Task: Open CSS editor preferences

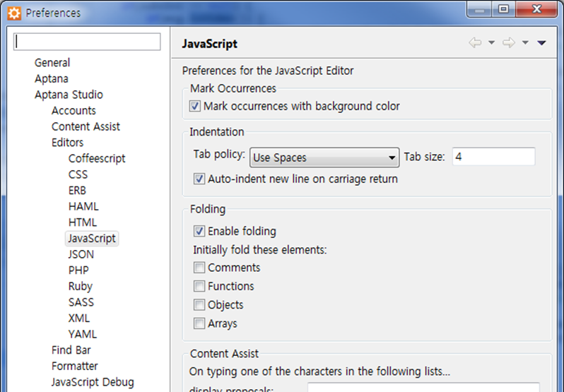Action: pos(78,174)
